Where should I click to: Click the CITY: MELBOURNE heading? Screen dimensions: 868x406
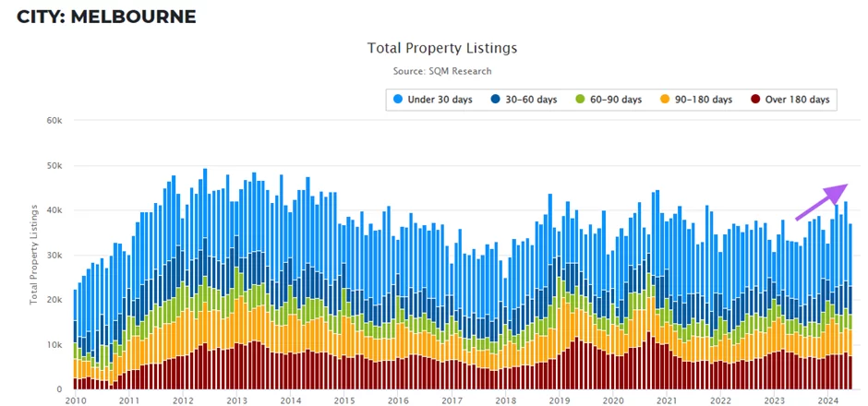pos(106,17)
